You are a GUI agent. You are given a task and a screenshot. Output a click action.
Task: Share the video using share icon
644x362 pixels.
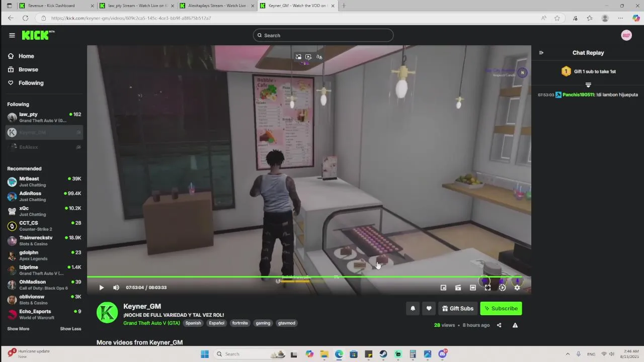(x=499, y=325)
